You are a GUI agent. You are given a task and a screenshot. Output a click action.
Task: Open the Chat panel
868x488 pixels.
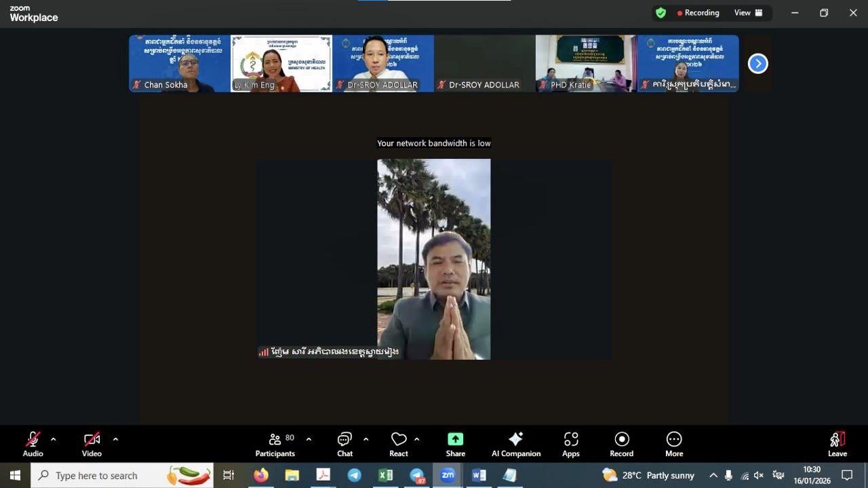click(344, 445)
